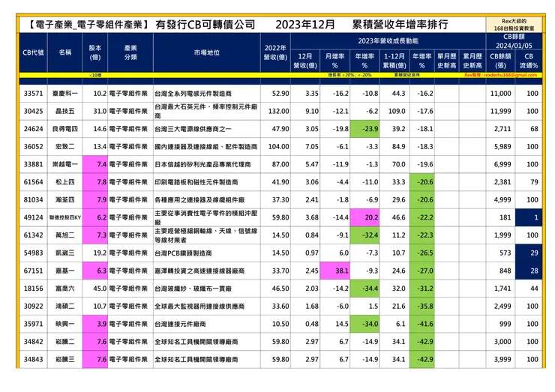Click the 台灣PCB鑽頭製造商 description cell

pyautogui.click(x=207, y=253)
